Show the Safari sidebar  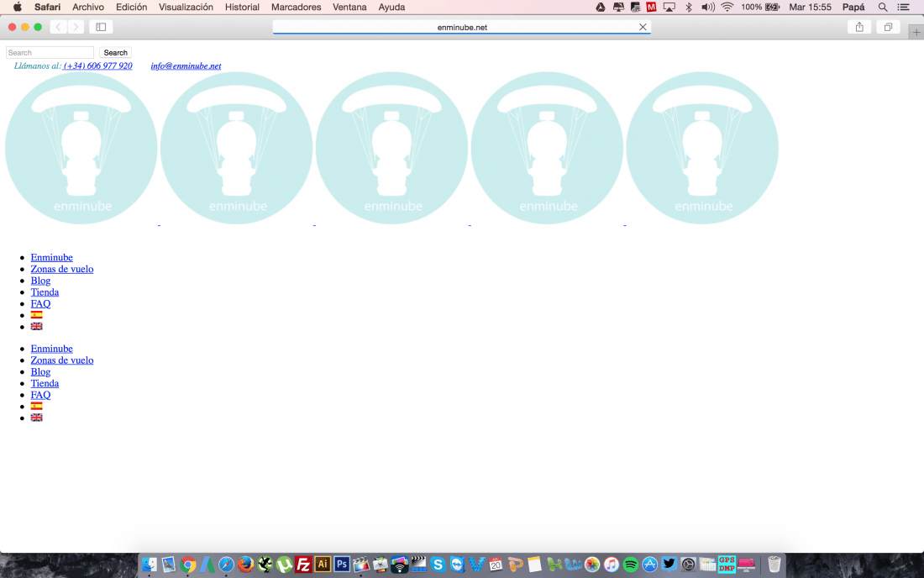101,27
